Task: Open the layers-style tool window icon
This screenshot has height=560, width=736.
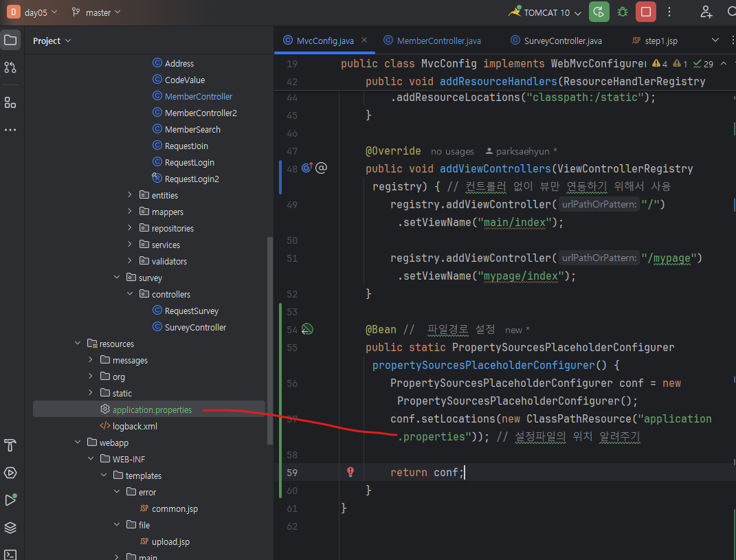Action: click(x=10, y=528)
